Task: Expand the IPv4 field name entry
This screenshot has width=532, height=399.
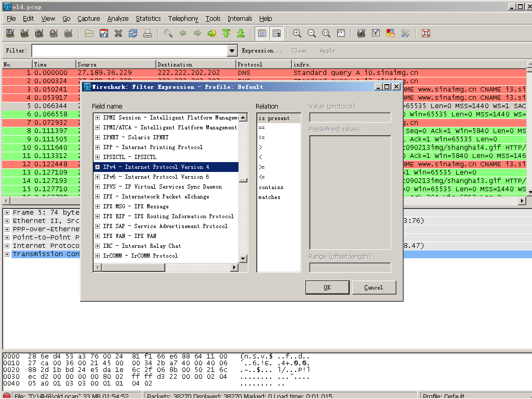Action: [97, 167]
